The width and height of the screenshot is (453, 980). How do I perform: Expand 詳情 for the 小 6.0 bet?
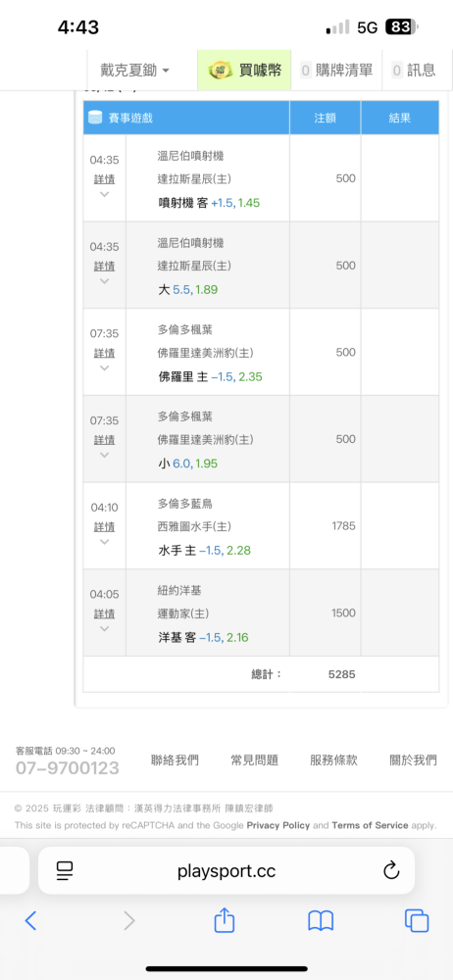click(105, 440)
